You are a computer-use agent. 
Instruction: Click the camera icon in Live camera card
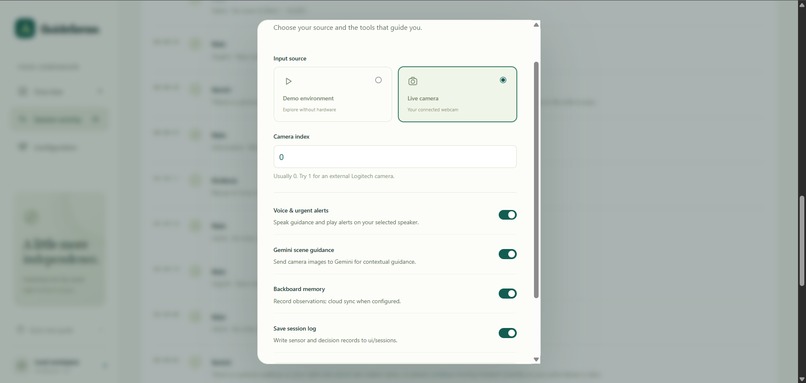(413, 81)
